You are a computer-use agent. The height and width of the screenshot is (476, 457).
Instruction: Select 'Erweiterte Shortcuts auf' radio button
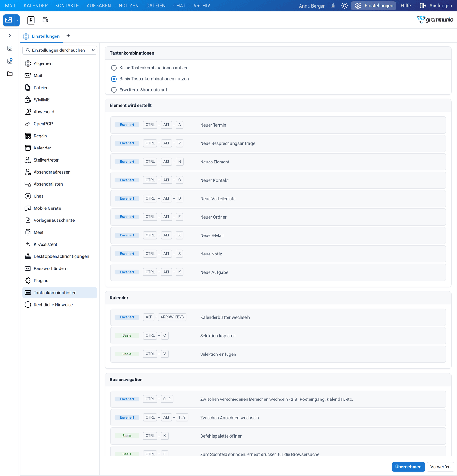[114, 90]
